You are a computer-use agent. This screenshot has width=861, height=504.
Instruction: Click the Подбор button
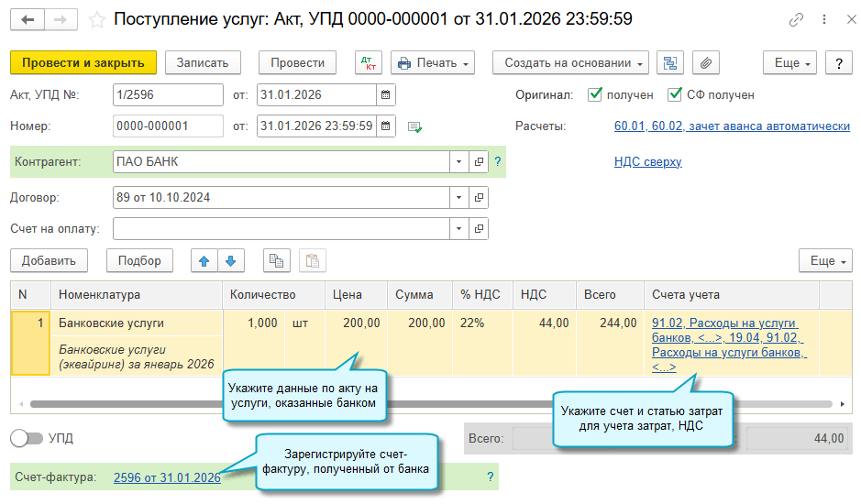(x=139, y=261)
